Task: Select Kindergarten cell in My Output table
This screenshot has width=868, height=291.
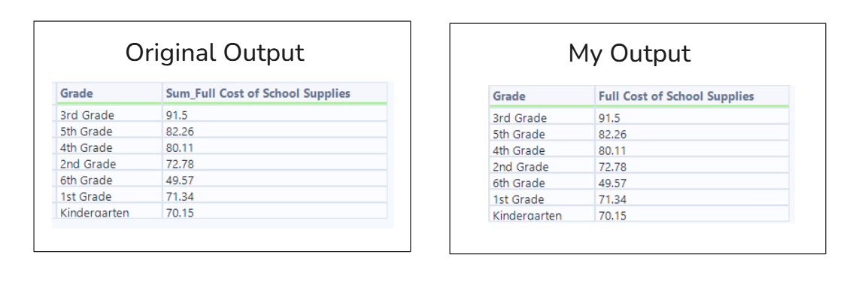Action: click(542, 214)
